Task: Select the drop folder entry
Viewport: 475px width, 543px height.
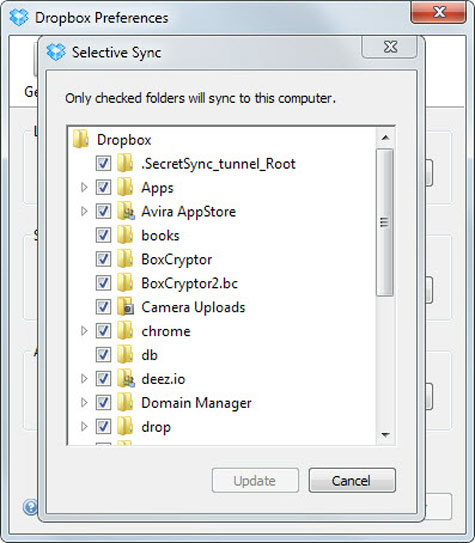Action: [156, 427]
